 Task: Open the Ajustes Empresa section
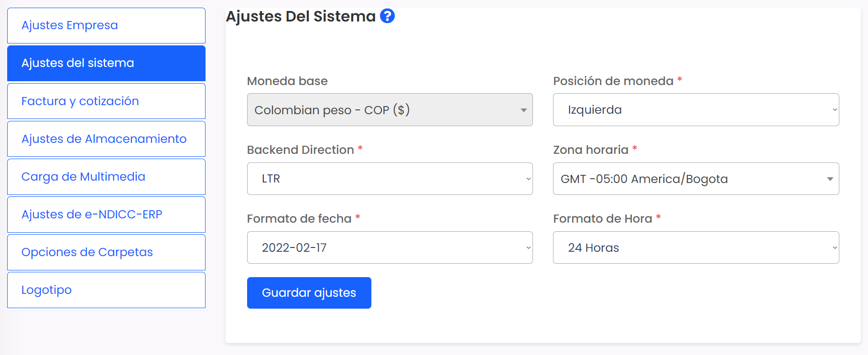106,26
